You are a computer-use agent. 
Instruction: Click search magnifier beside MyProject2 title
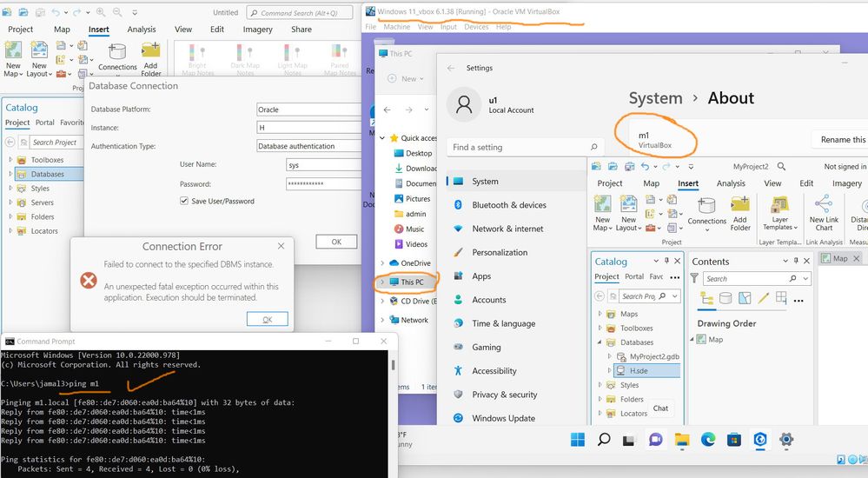click(x=781, y=166)
